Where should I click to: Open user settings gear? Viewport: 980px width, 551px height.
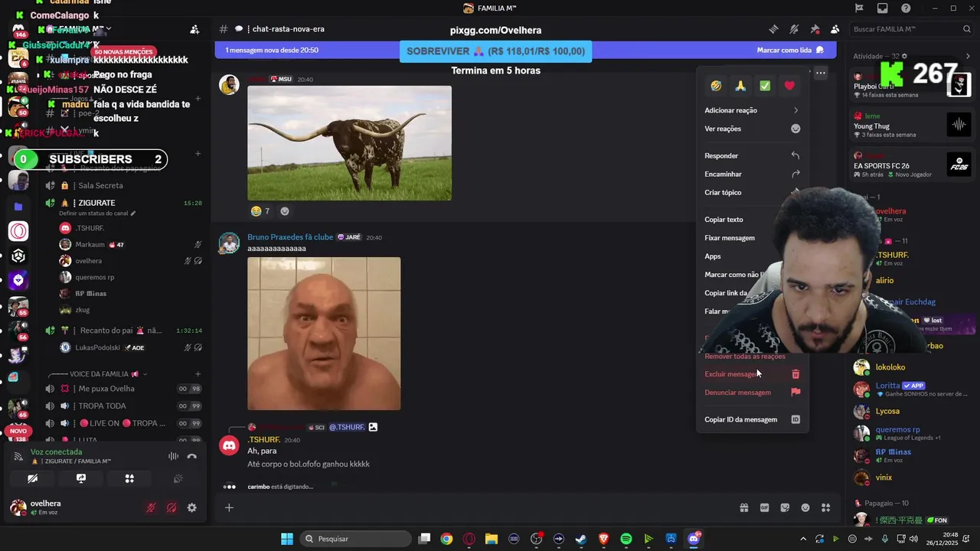(191, 507)
